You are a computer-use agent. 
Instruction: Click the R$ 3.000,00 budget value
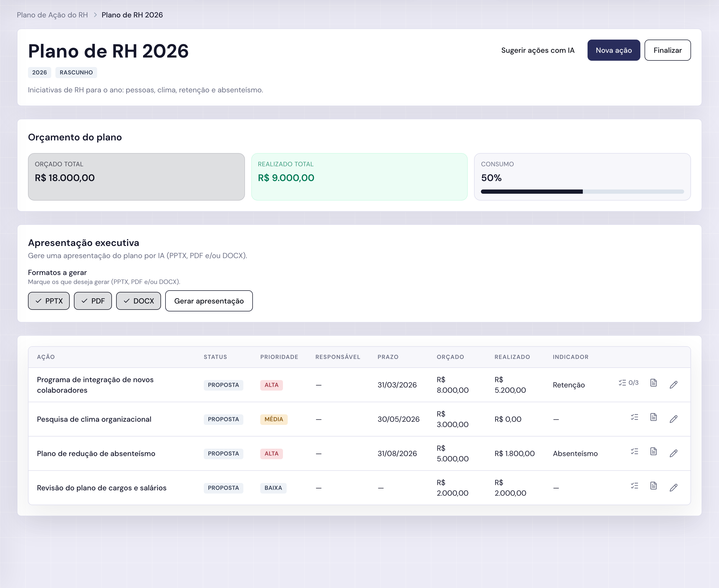point(452,419)
